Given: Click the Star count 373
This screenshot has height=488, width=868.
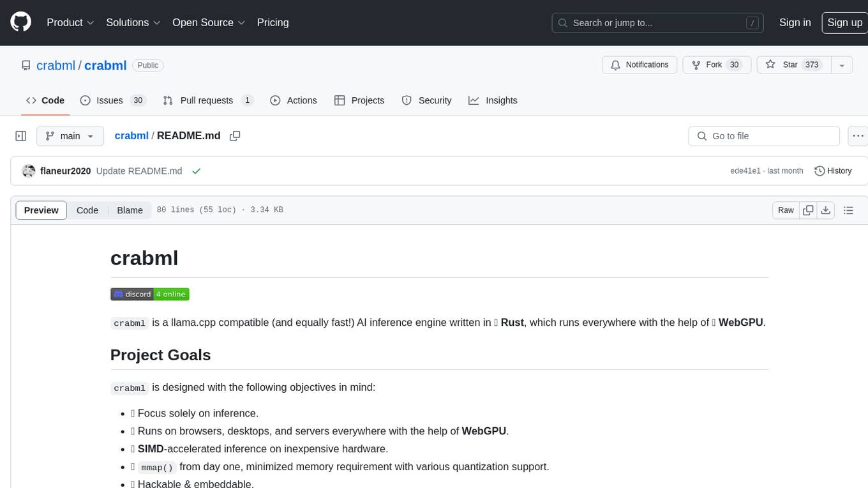Looking at the screenshot, I should point(812,65).
